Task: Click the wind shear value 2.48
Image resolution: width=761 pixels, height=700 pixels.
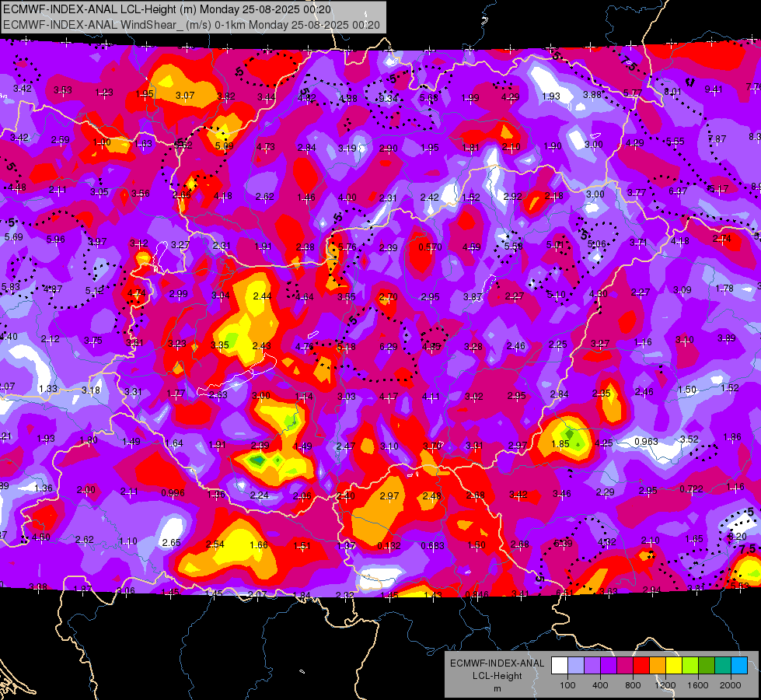Action: (x=432, y=495)
